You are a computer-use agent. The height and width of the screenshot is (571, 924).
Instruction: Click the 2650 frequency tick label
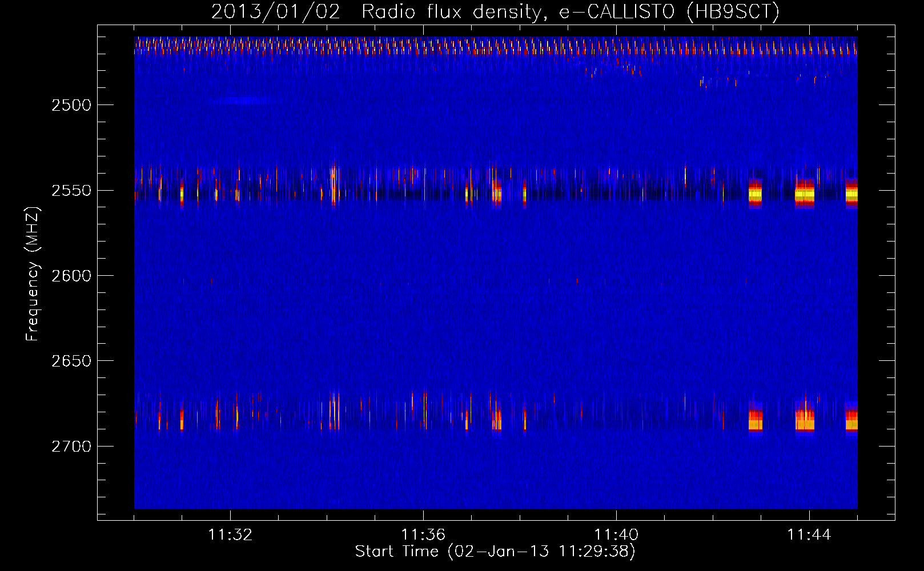click(71, 361)
